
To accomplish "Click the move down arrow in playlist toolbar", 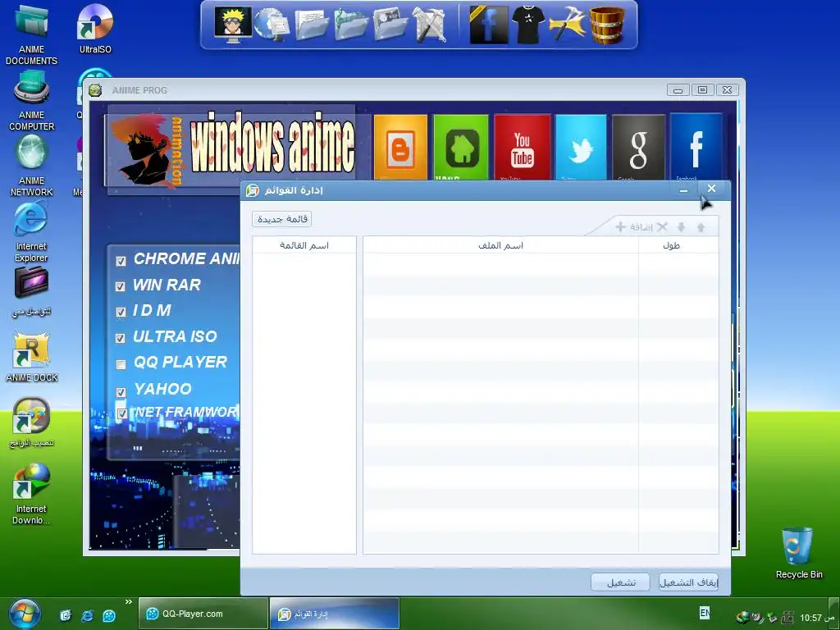I will (682, 227).
